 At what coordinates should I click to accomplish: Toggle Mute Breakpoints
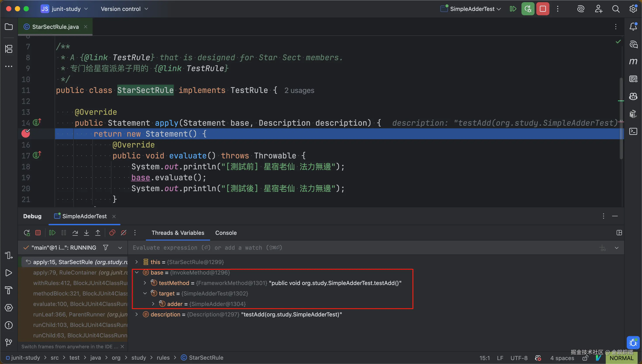(x=124, y=233)
